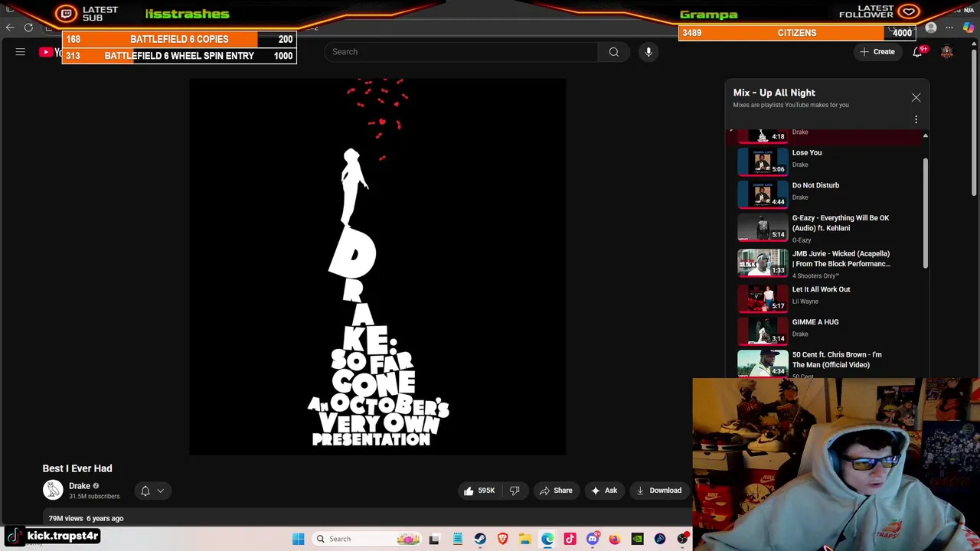Start voice search with microphone icon

[648, 52]
